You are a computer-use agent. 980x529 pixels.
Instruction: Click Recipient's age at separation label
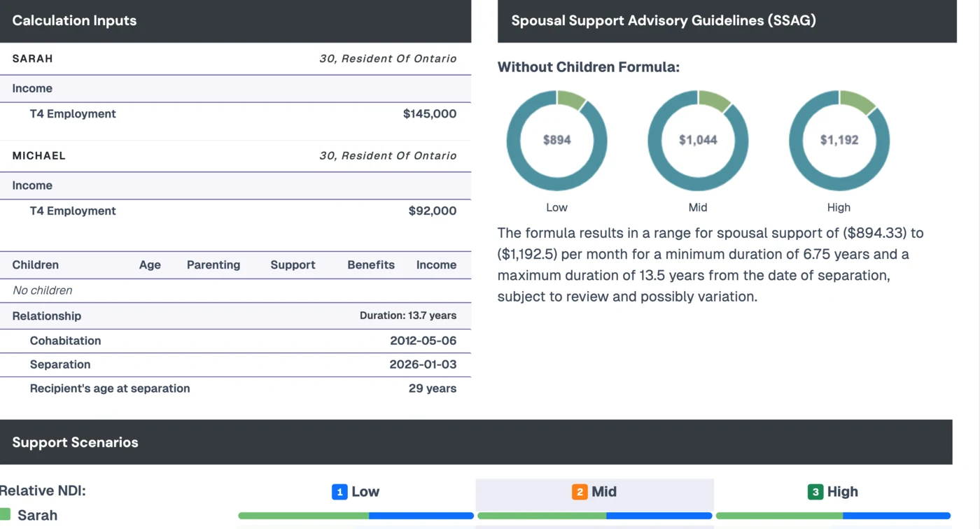pyautogui.click(x=110, y=389)
